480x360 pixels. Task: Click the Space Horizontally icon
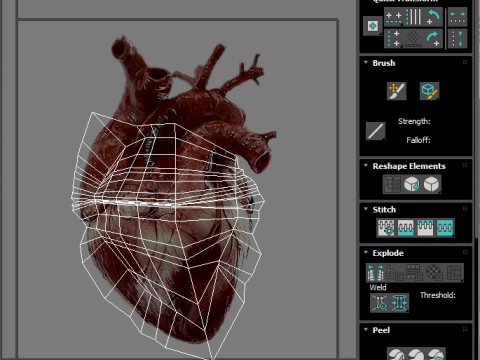coord(457,17)
